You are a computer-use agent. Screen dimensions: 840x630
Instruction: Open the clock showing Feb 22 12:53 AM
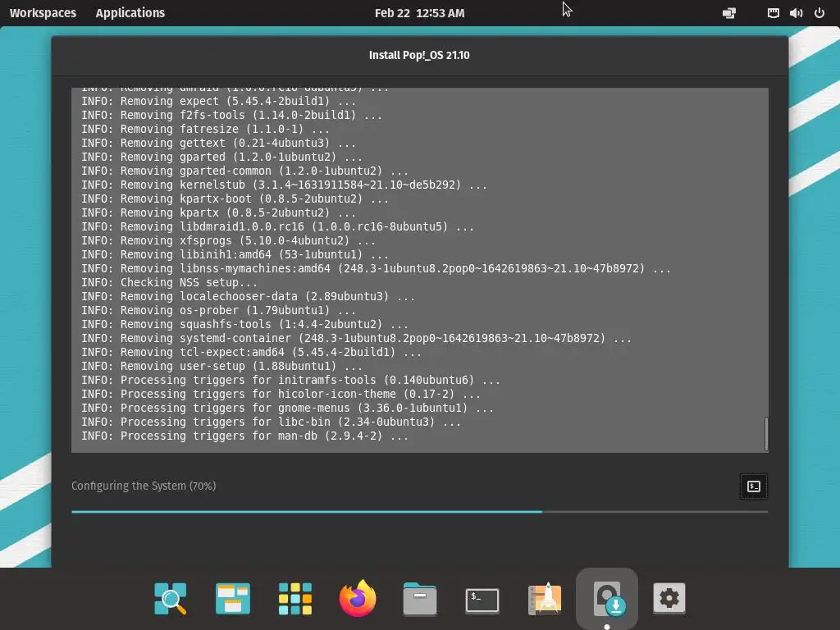419,13
